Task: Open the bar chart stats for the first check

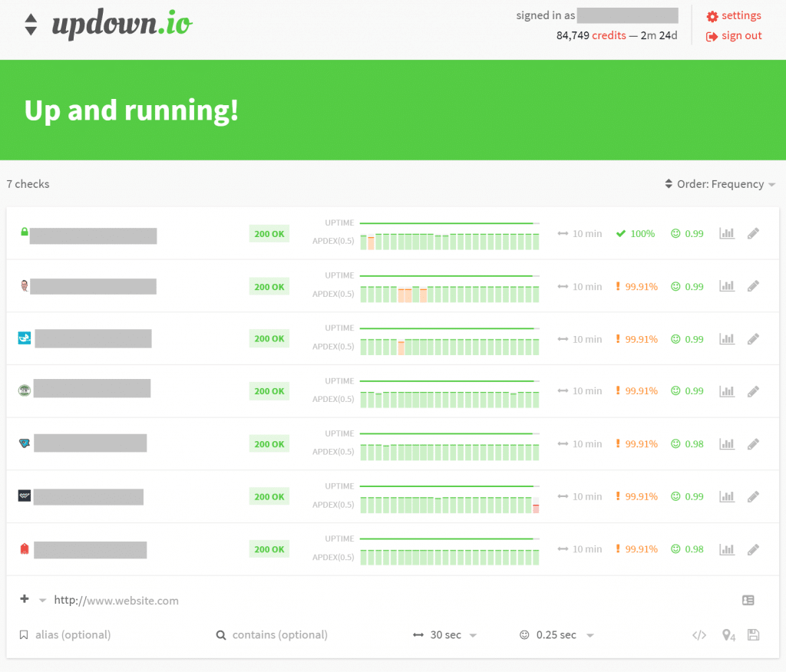Action: click(x=727, y=233)
